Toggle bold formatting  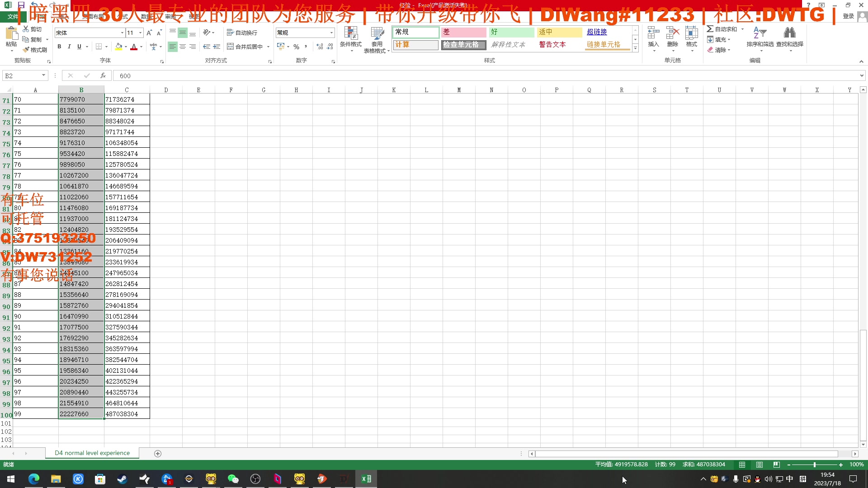(59, 47)
